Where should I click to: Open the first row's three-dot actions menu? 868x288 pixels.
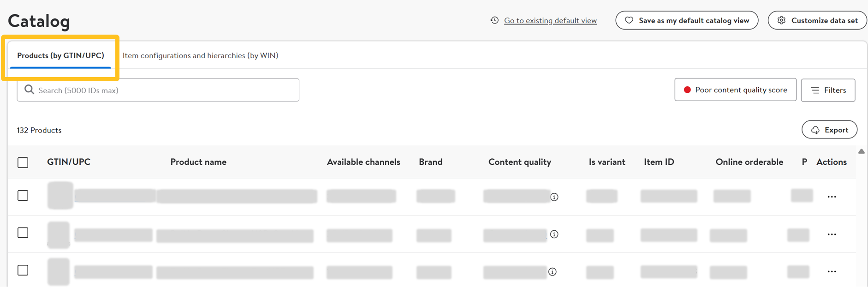coord(832,197)
